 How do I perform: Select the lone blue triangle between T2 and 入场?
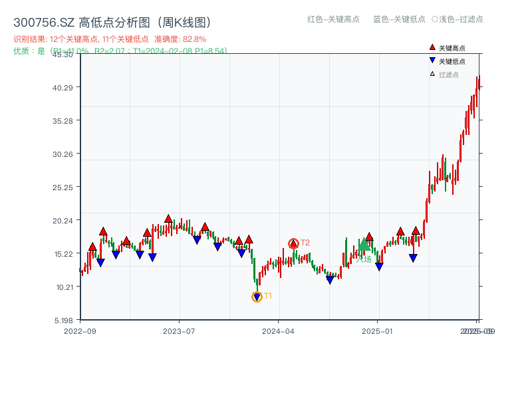[x=330, y=280]
